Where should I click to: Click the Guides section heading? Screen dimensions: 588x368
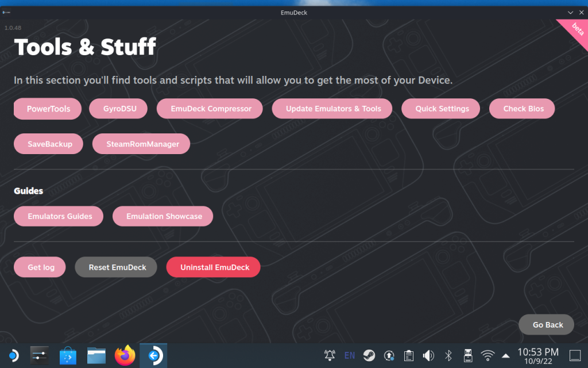pos(29,191)
